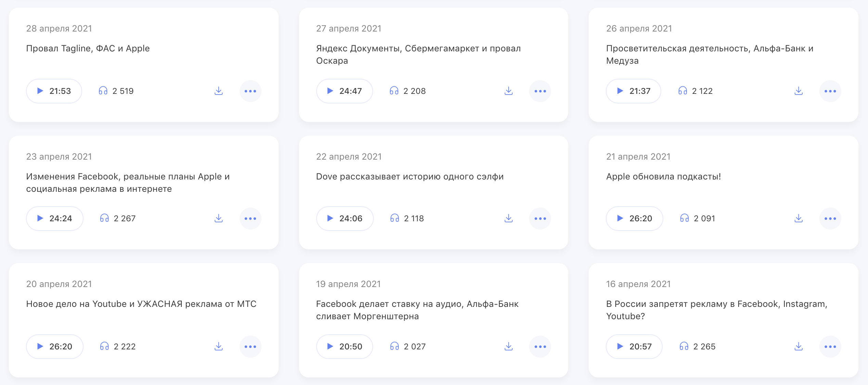Viewport: 868px width, 385px height.
Task: Open episode Изменения Facebook, реальные планы Apple
Action: pos(128,183)
